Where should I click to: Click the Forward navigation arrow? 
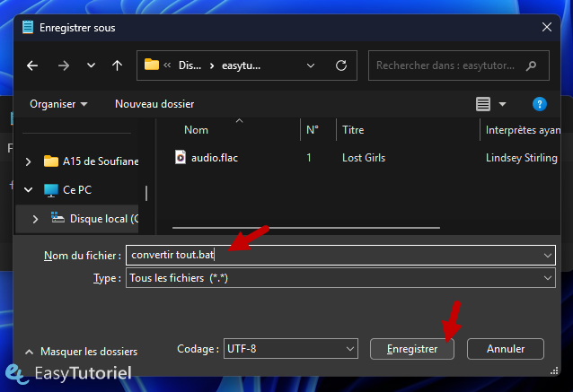(63, 65)
